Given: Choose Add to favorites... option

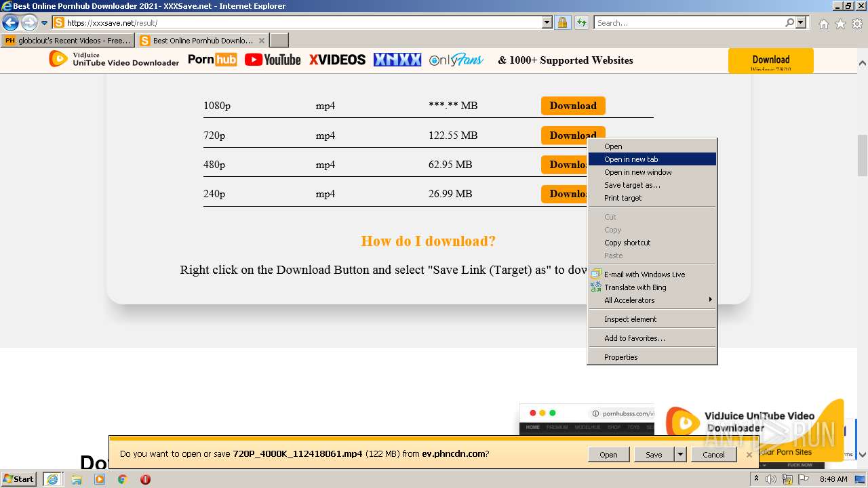Looking at the screenshot, I should click(652, 338).
